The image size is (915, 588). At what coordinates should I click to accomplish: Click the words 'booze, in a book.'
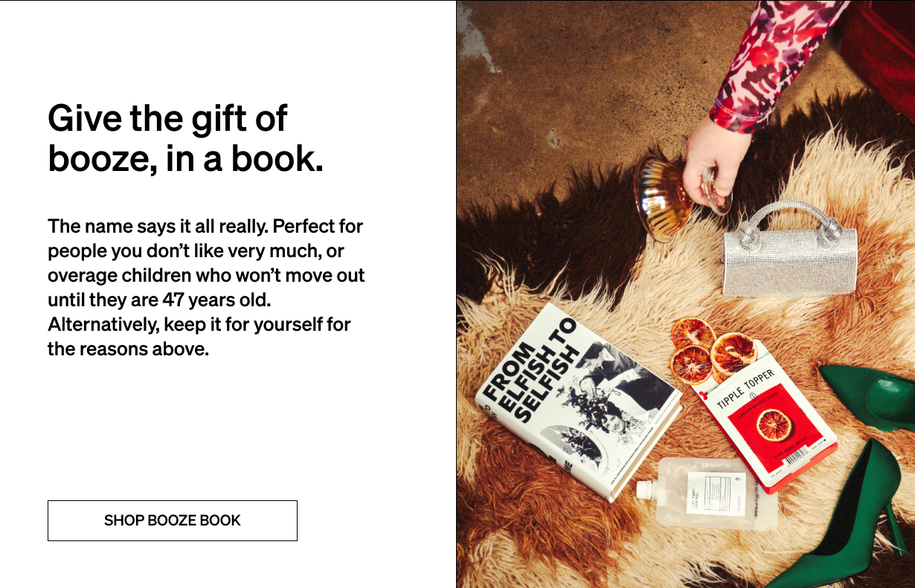[x=186, y=158]
